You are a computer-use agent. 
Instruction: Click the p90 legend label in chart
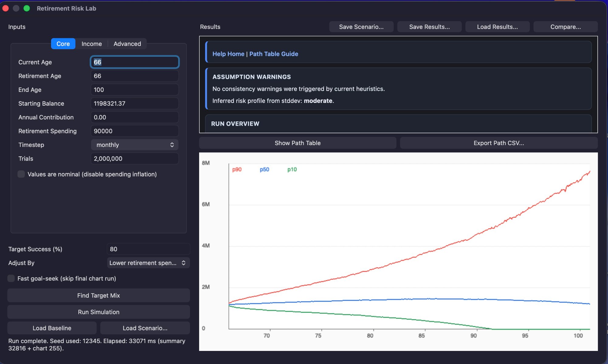(x=237, y=169)
